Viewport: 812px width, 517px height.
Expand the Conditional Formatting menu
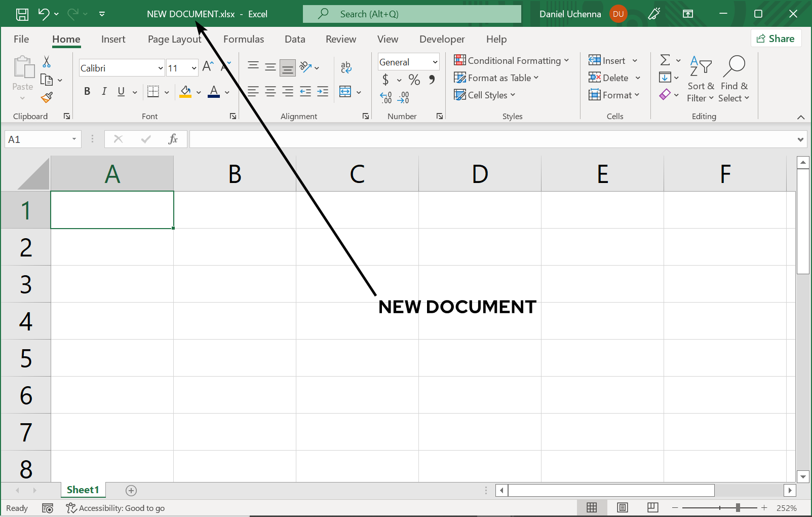(511, 61)
